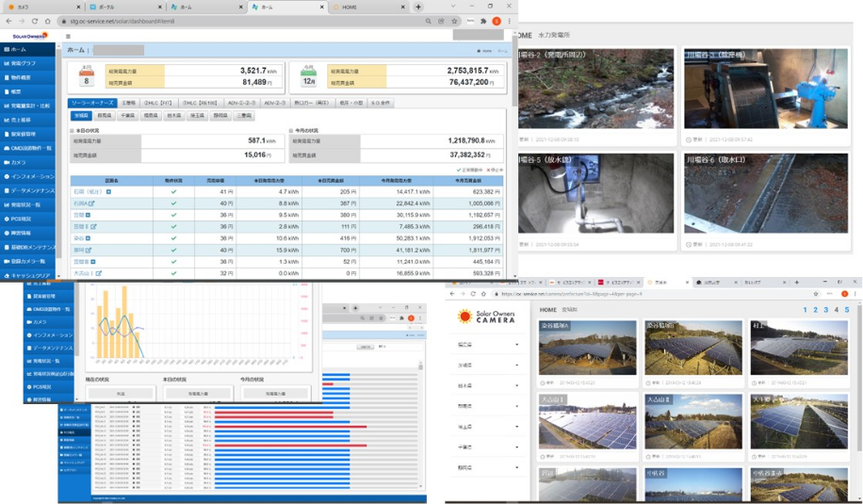Select the 千葉県 prefecture tab
863x504 pixels.
[x=125, y=116]
